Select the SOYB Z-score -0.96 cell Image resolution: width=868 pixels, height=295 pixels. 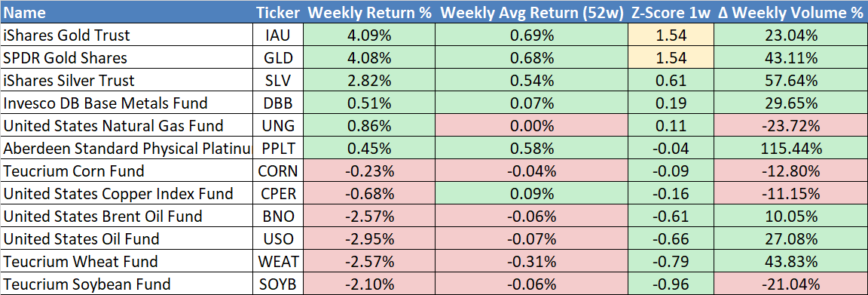(671, 284)
